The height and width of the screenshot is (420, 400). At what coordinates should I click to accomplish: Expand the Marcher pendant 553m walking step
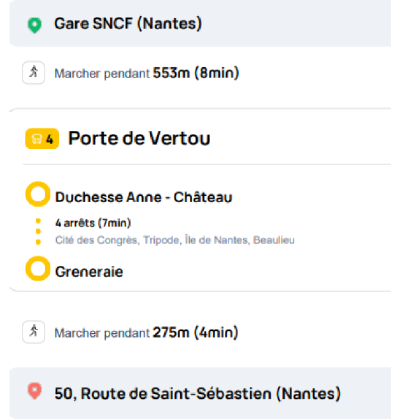[x=200, y=73]
